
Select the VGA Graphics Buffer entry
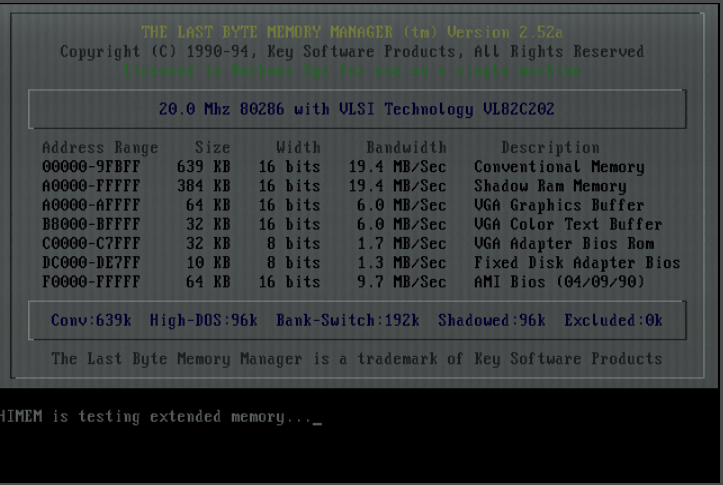point(559,205)
